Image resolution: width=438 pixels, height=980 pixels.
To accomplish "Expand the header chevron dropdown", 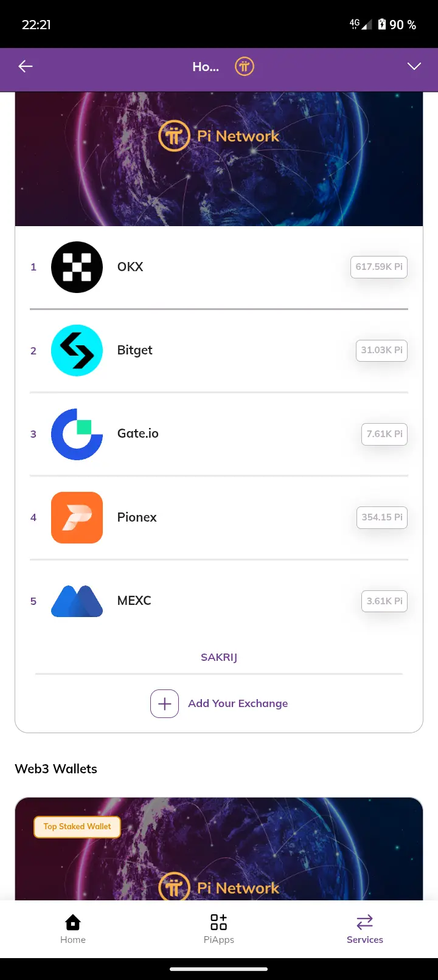I will (414, 67).
